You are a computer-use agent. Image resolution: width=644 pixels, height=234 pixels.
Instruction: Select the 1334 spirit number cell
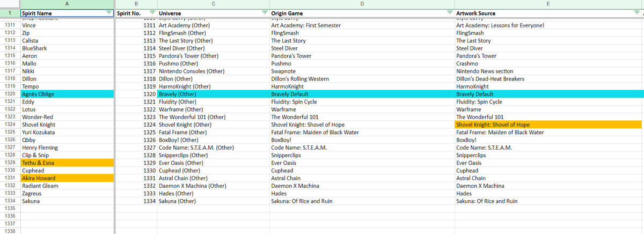coord(136,201)
